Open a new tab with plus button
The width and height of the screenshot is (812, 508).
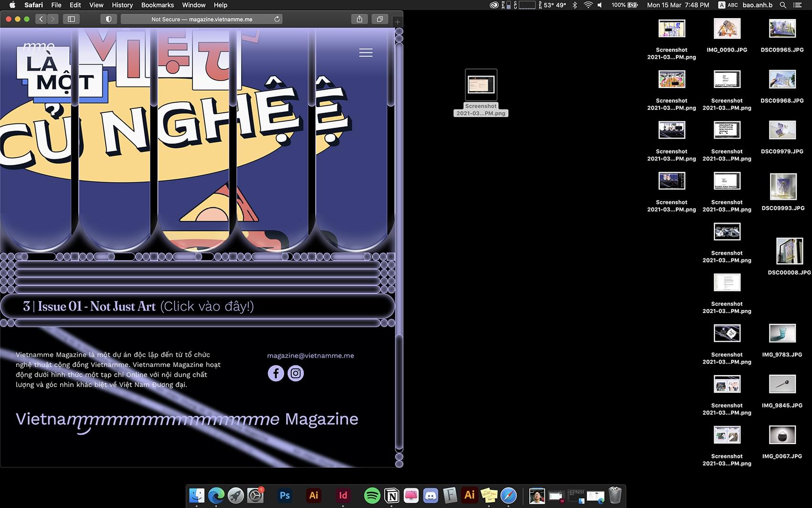point(397,22)
